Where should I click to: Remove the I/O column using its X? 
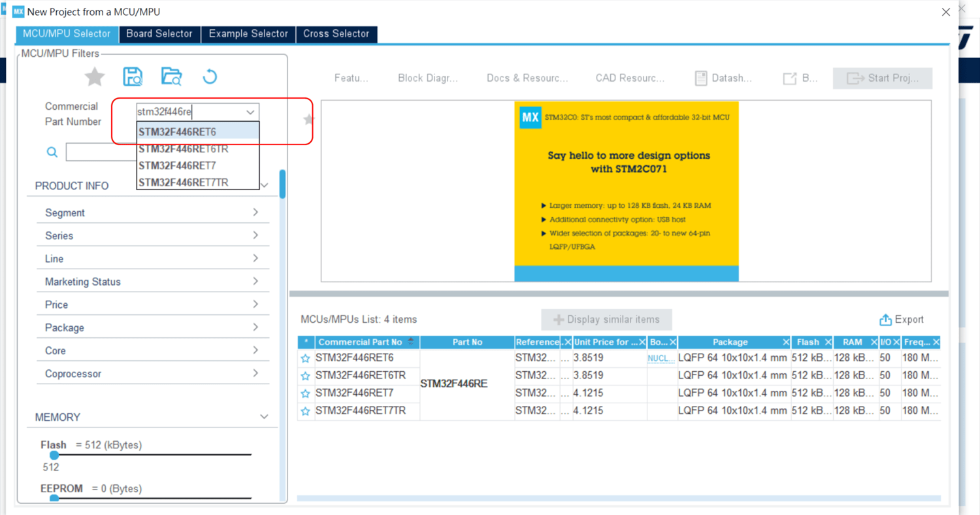click(x=896, y=342)
